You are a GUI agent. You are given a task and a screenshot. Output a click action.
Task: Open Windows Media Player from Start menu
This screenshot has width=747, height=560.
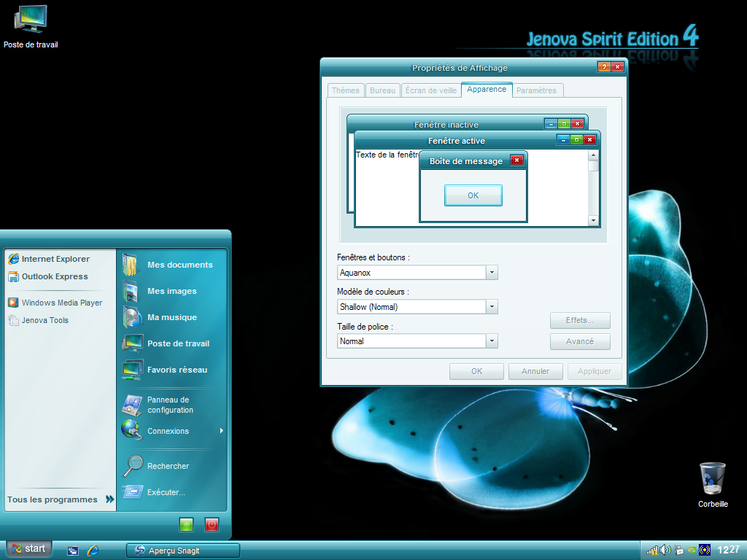click(55, 303)
